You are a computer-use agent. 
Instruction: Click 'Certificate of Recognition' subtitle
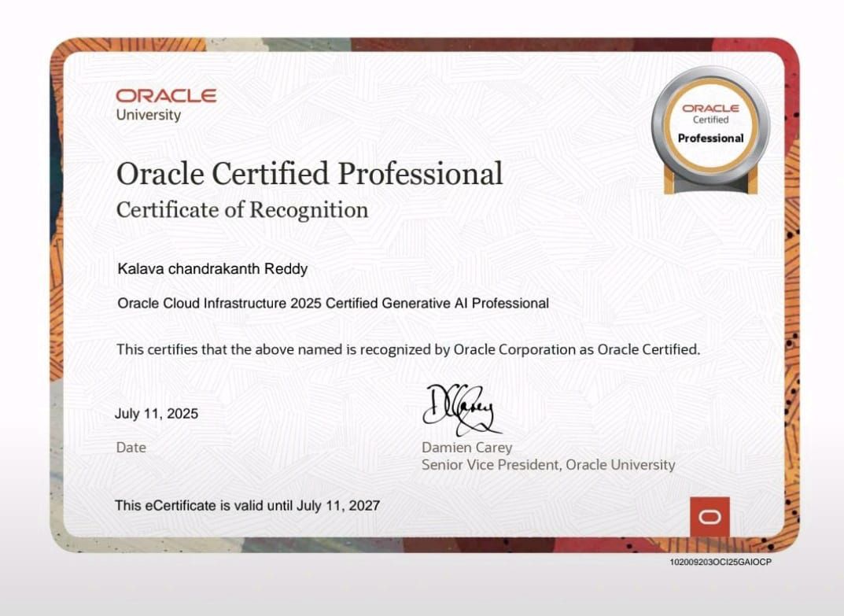242,210
